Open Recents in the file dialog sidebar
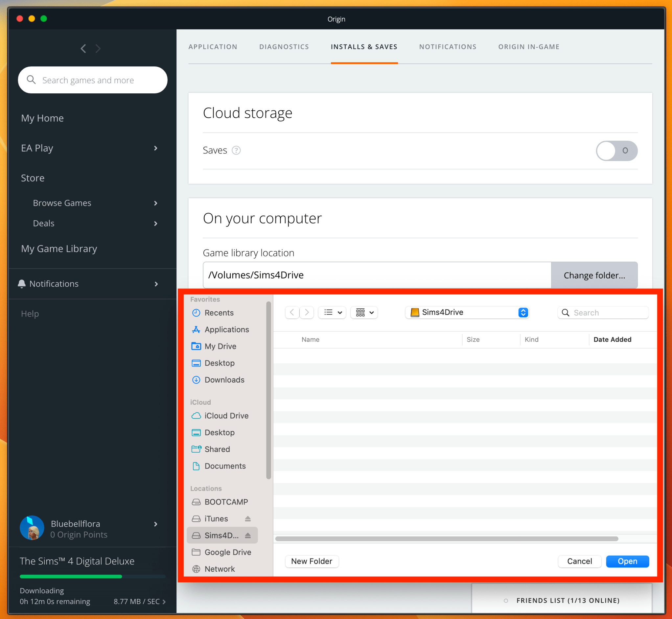 click(x=219, y=313)
